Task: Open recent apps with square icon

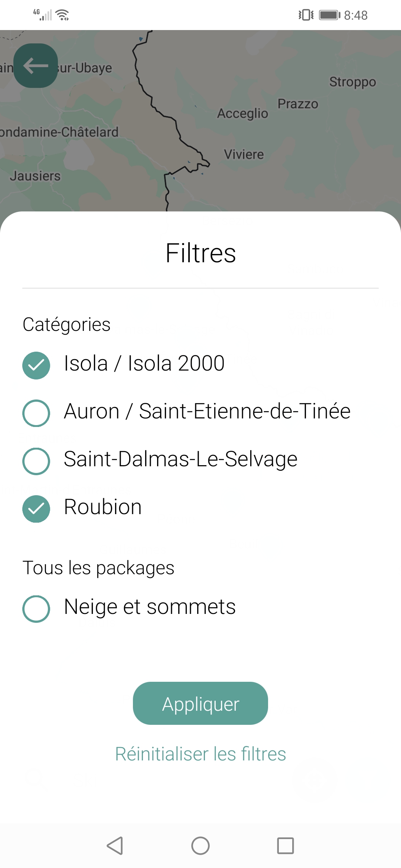Action: coord(286,846)
